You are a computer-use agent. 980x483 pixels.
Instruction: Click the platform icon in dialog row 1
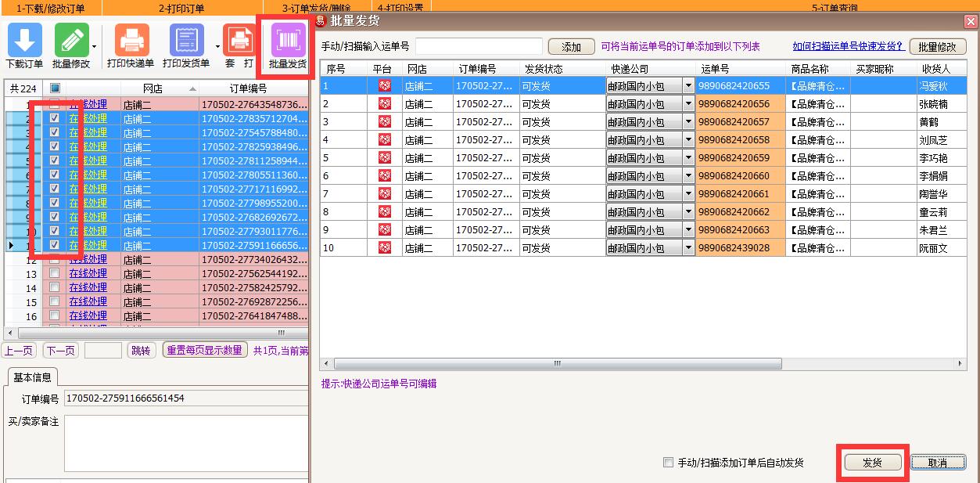tap(384, 86)
